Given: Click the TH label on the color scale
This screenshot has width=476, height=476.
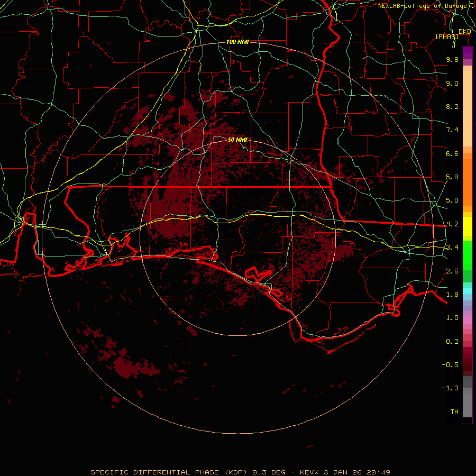Looking at the screenshot, I should click(x=454, y=412).
